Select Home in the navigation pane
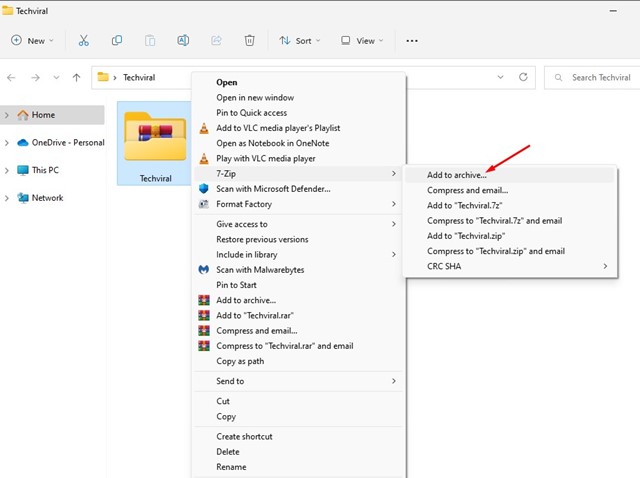The width and height of the screenshot is (640, 478). 43,115
